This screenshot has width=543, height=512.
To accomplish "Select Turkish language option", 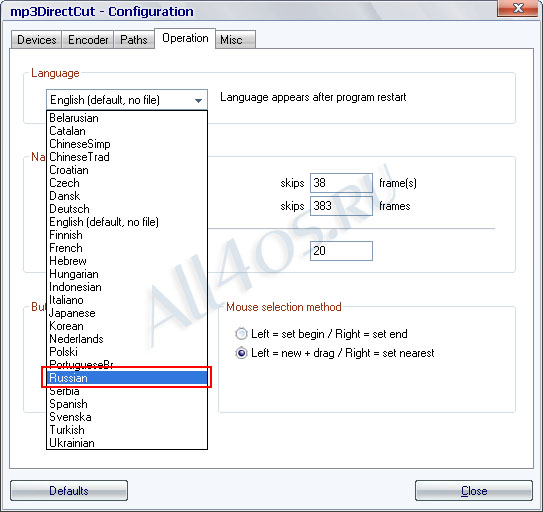I will pos(127,430).
